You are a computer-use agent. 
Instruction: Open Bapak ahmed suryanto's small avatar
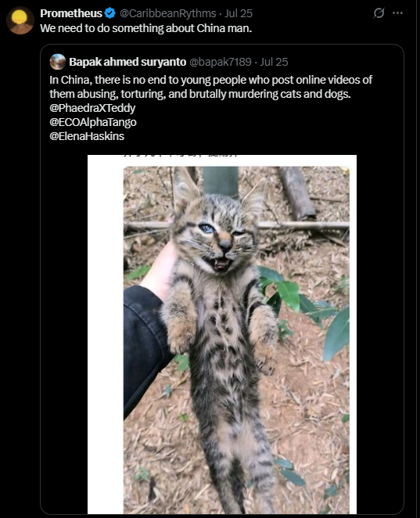(58, 62)
